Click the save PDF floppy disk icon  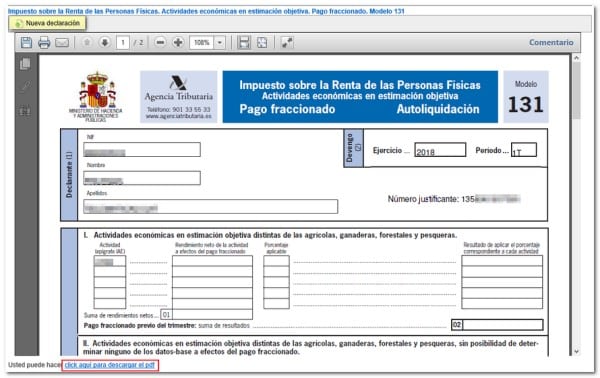pyautogui.click(x=26, y=42)
